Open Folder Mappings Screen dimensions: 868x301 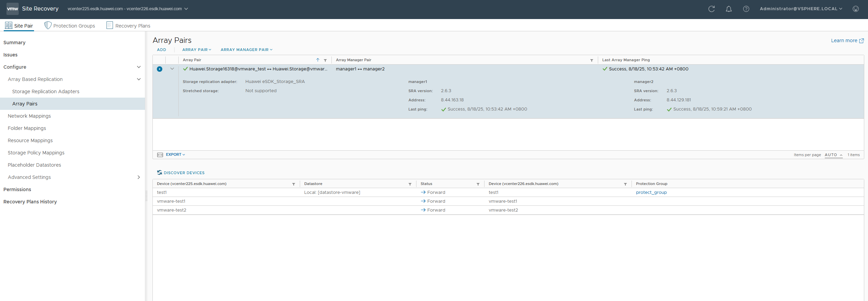point(27,128)
